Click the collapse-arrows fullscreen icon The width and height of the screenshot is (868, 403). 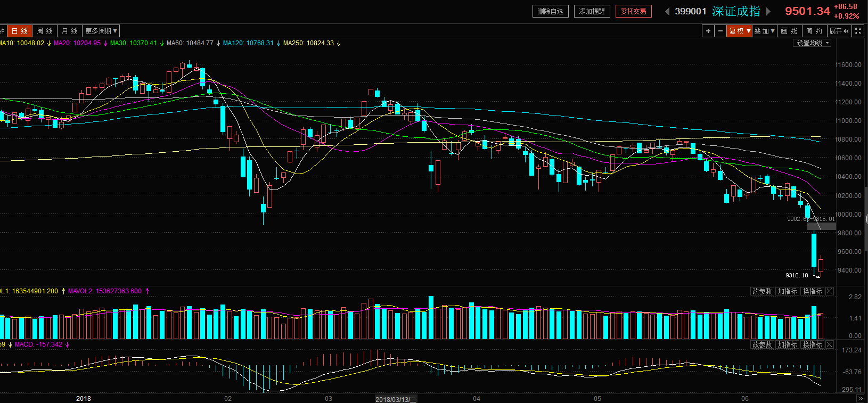click(858, 31)
